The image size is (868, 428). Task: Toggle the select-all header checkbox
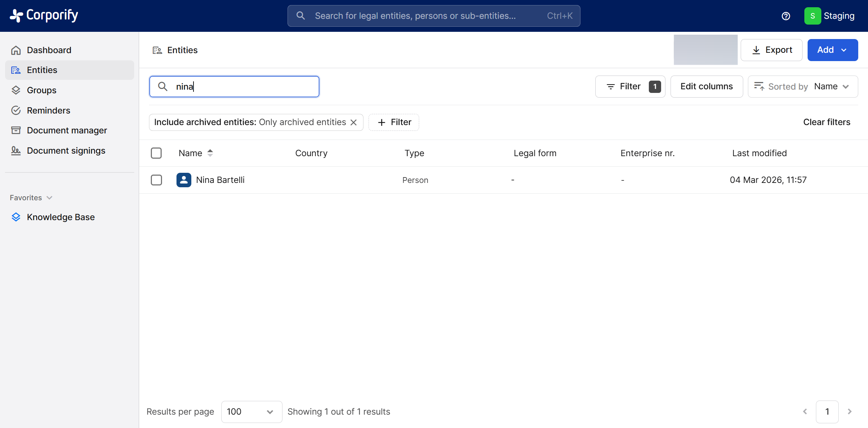click(x=156, y=153)
